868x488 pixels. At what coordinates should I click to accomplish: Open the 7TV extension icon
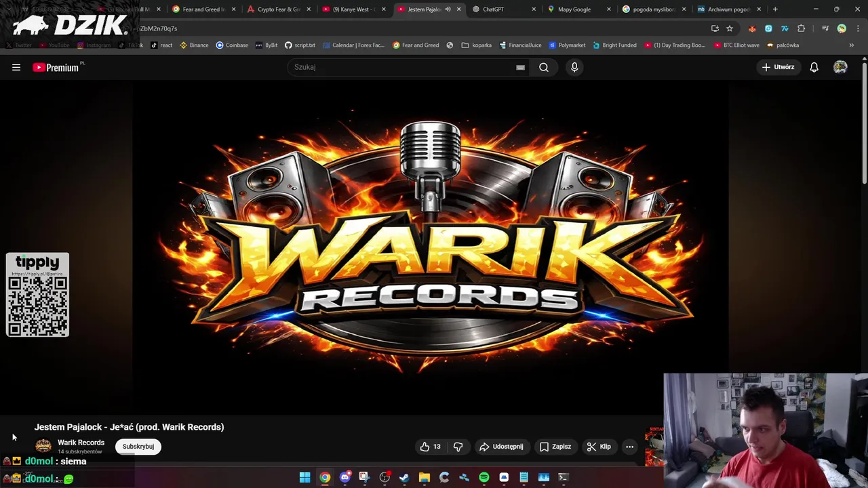[x=785, y=28]
